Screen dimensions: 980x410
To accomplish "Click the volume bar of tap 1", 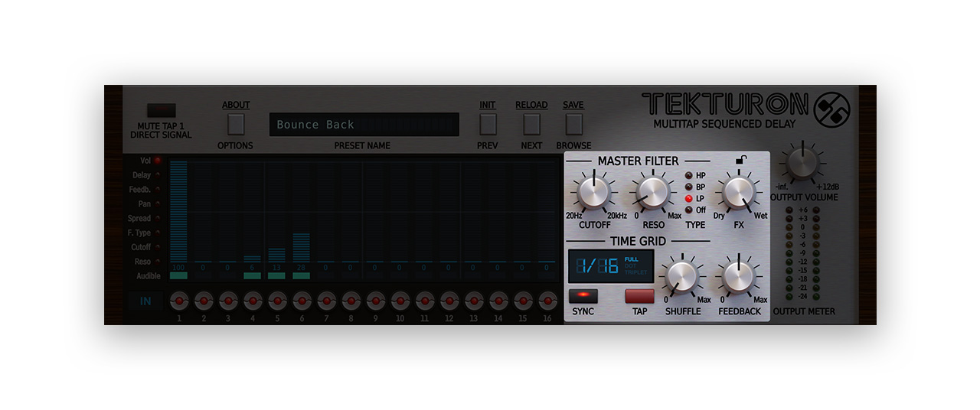I will (178, 212).
